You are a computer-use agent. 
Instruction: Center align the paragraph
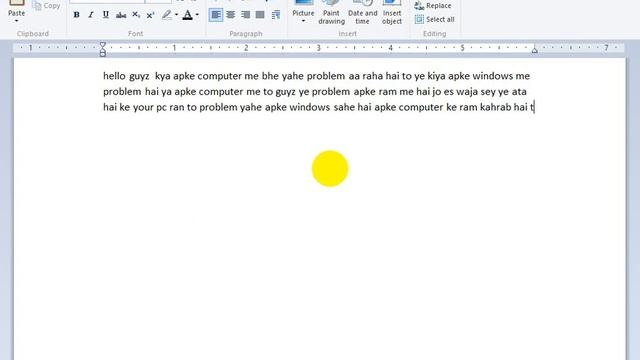[231, 15]
